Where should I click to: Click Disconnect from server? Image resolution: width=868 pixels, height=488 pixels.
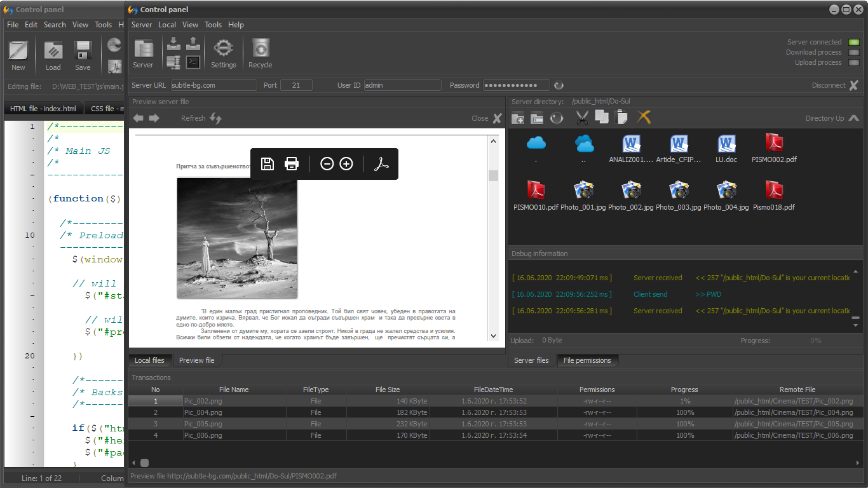click(835, 85)
